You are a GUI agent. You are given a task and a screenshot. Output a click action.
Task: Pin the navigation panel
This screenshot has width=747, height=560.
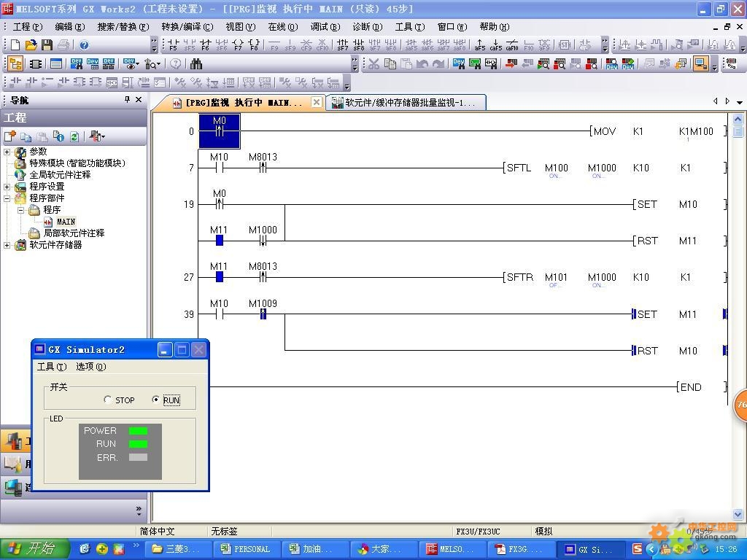click(x=127, y=99)
